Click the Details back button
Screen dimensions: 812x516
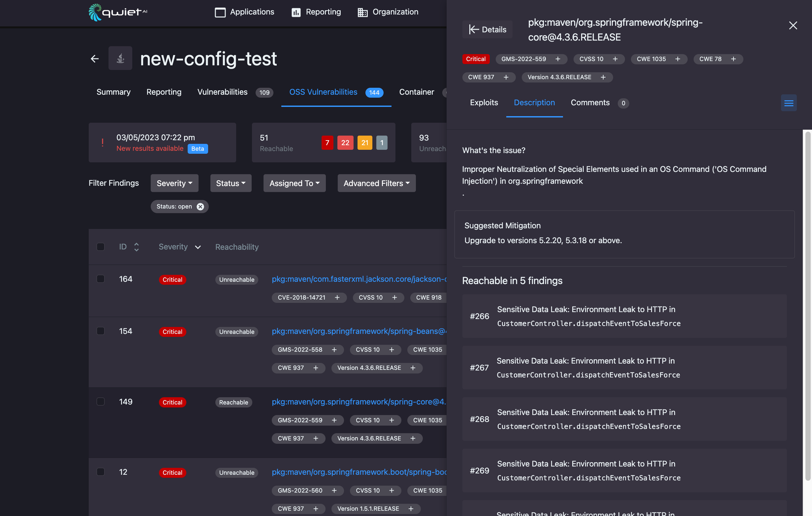click(487, 29)
